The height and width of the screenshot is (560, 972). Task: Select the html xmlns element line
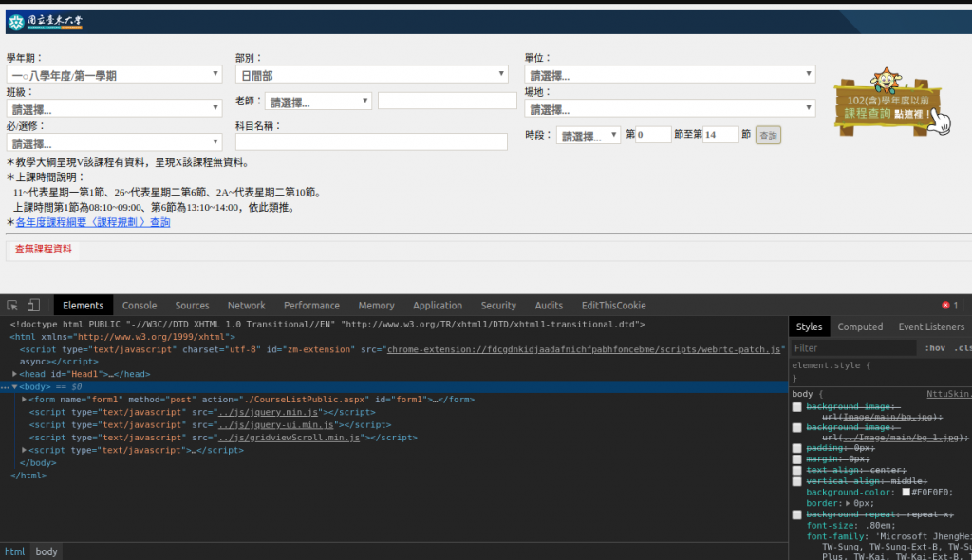coord(122,337)
